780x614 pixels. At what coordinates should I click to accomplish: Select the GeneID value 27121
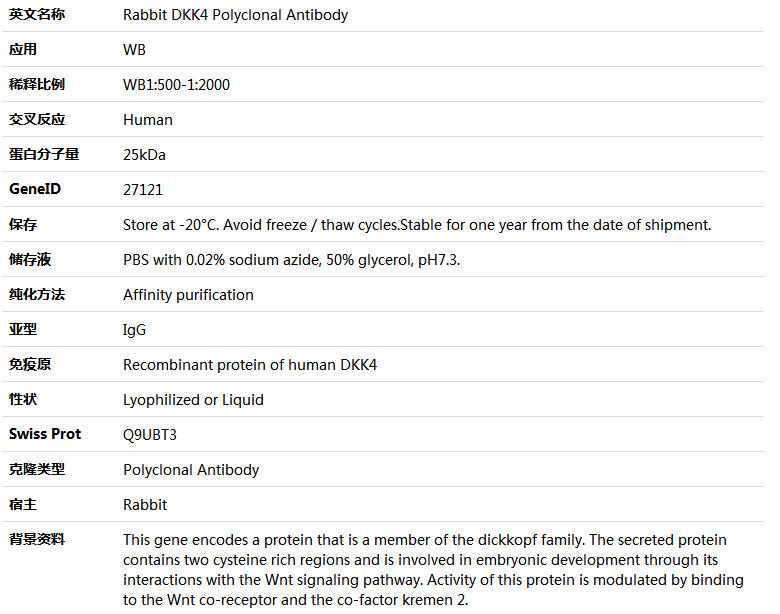click(143, 190)
